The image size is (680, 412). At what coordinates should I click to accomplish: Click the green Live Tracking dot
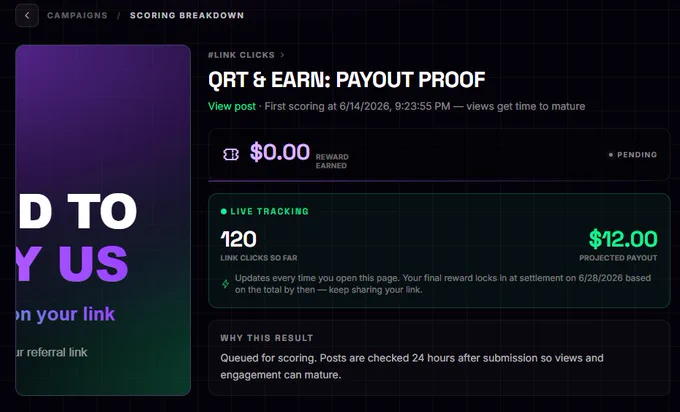tap(224, 212)
